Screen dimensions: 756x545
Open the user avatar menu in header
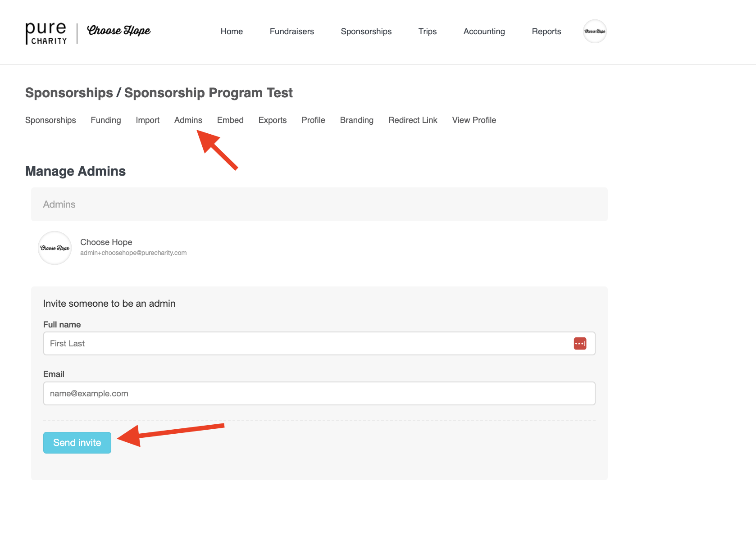click(595, 32)
